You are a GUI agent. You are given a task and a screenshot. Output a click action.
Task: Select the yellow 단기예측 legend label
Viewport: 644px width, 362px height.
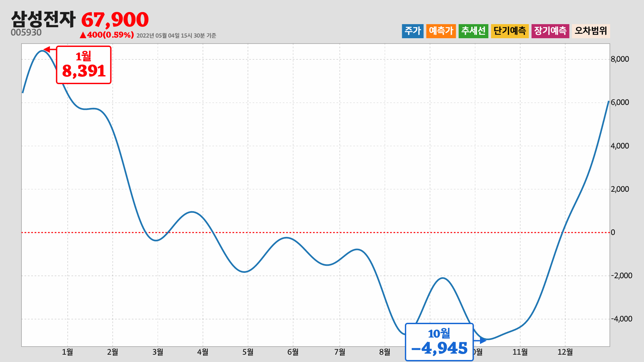(510, 31)
